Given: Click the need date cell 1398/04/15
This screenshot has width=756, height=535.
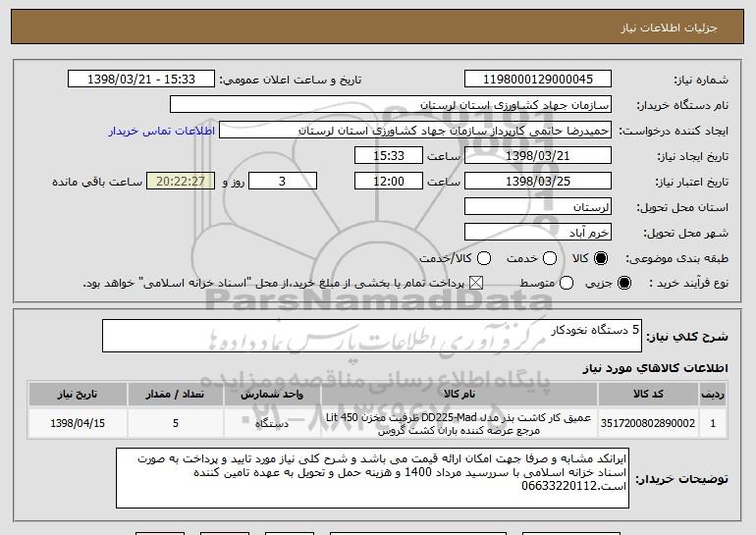Looking at the screenshot, I should (x=78, y=423).
